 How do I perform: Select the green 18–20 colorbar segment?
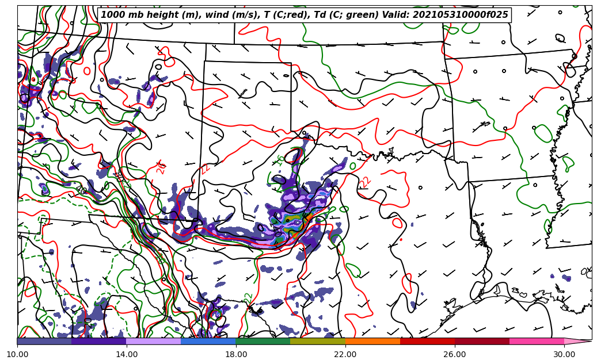(x=263, y=341)
